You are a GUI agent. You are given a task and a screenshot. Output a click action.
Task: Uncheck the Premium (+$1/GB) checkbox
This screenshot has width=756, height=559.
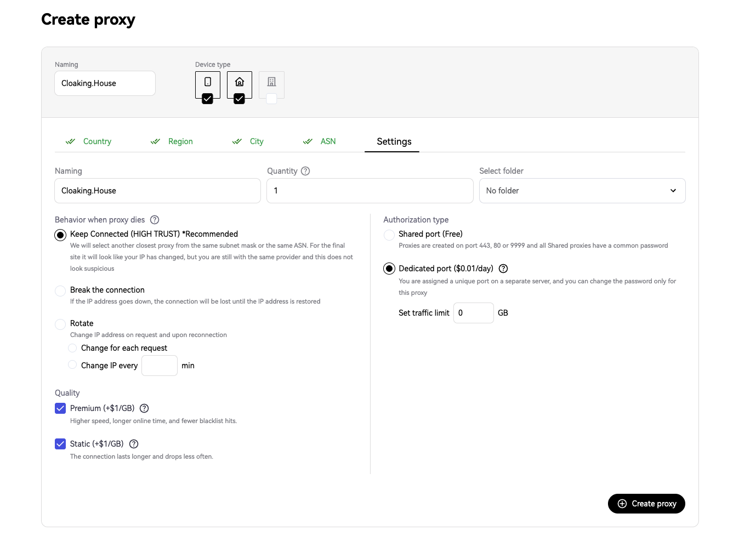pyautogui.click(x=60, y=408)
